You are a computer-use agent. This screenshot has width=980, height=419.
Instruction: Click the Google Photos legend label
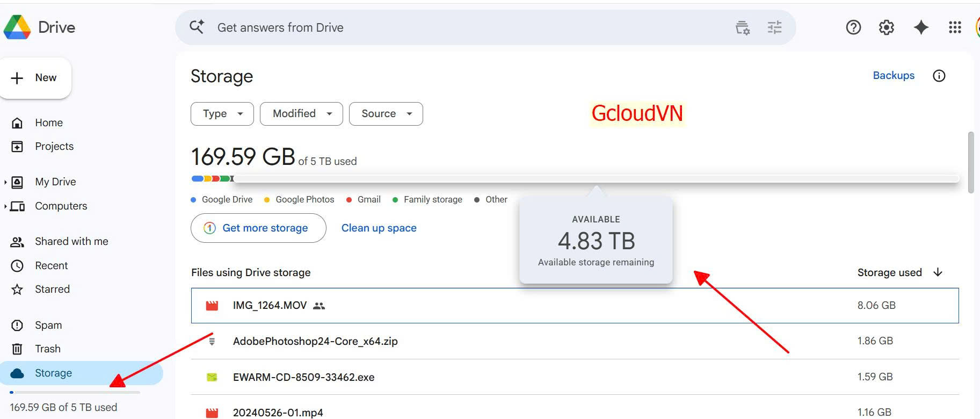click(x=305, y=200)
